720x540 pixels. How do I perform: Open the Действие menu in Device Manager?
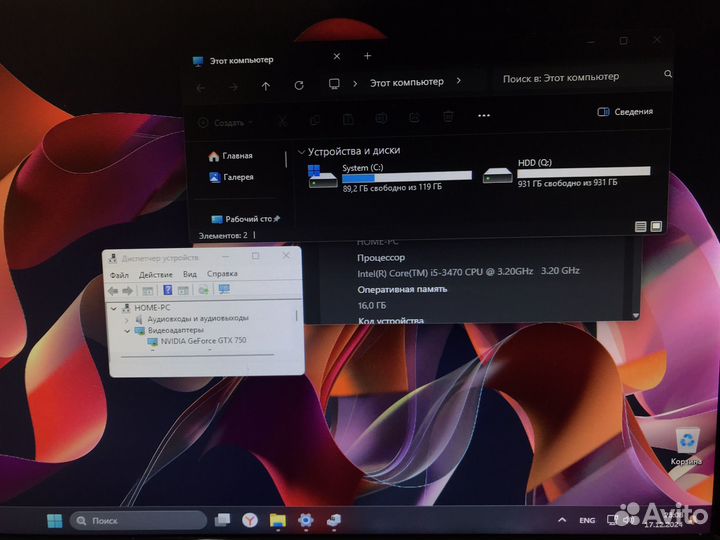[x=156, y=274]
